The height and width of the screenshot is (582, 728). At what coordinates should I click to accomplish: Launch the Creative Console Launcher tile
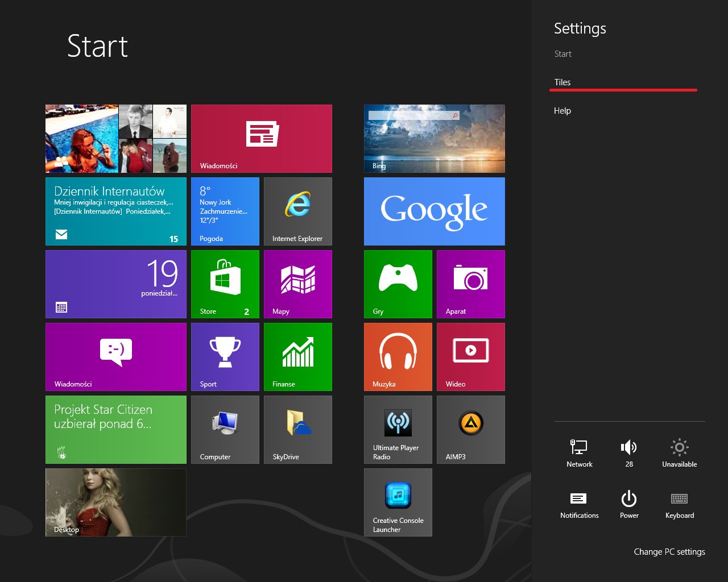click(398, 502)
